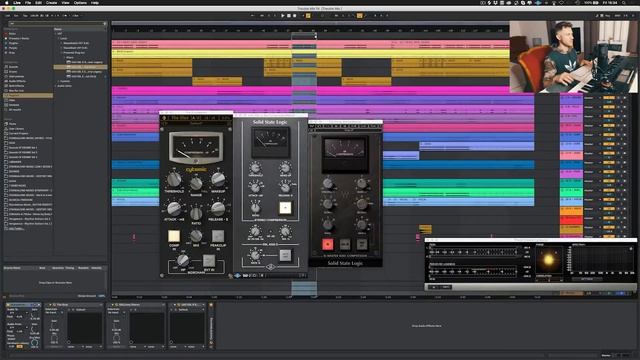Open the File menu
Screen dimensions: 640x360
28,2
